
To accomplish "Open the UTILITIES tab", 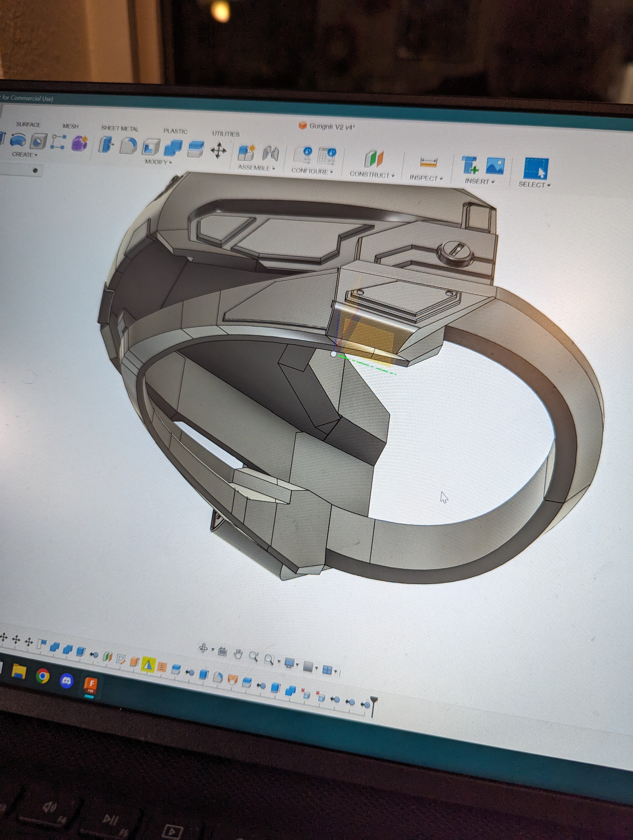I will click(226, 134).
